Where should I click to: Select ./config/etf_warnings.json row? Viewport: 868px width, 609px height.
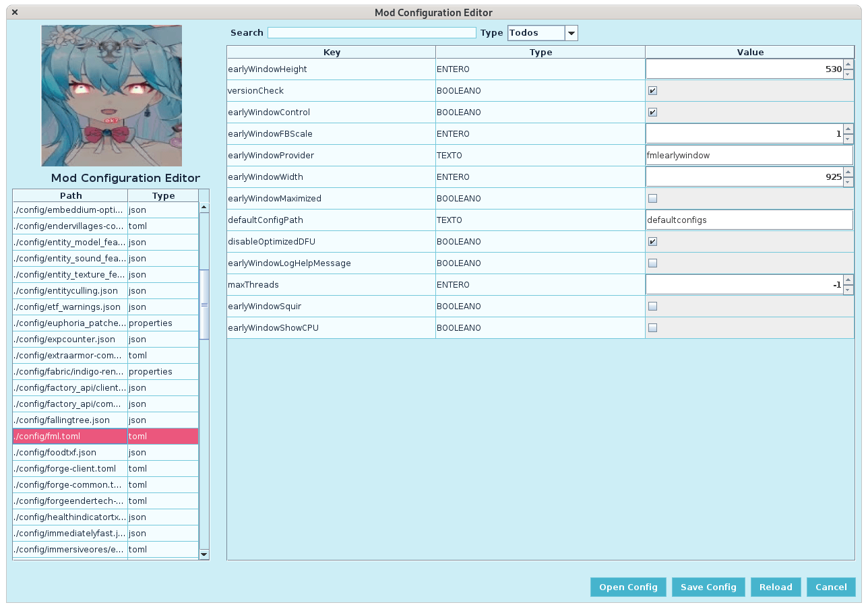(106, 307)
